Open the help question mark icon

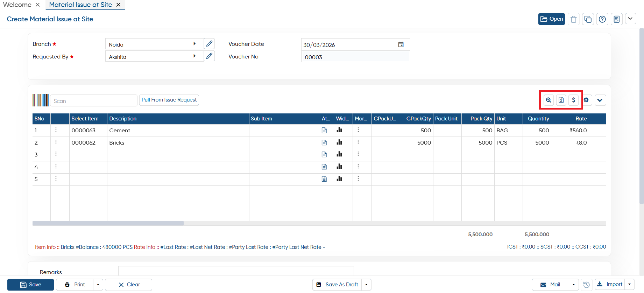[602, 19]
